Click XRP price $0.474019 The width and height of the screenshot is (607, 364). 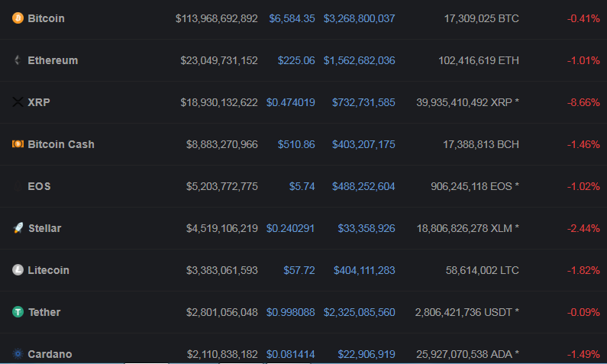(x=291, y=102)
